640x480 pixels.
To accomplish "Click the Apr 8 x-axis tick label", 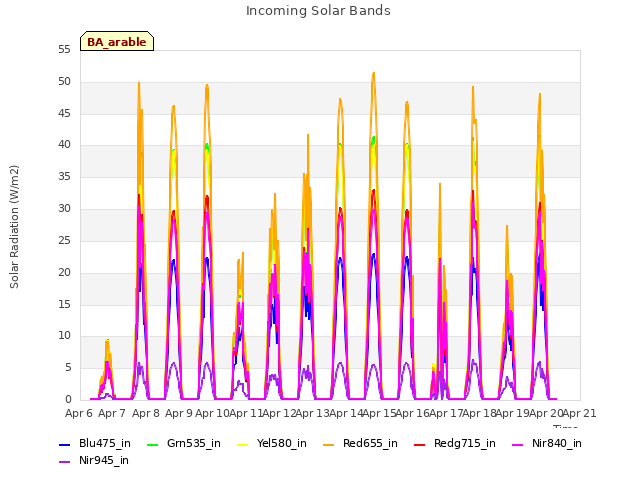I will [x=146, y=413].
